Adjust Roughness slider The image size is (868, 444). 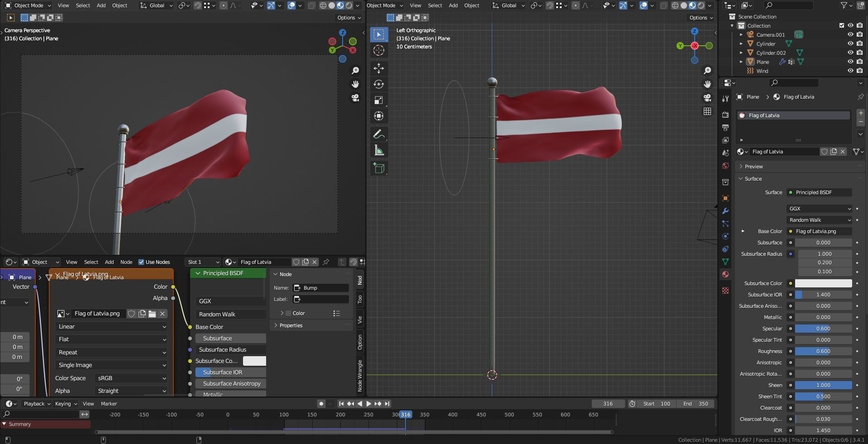823,351
